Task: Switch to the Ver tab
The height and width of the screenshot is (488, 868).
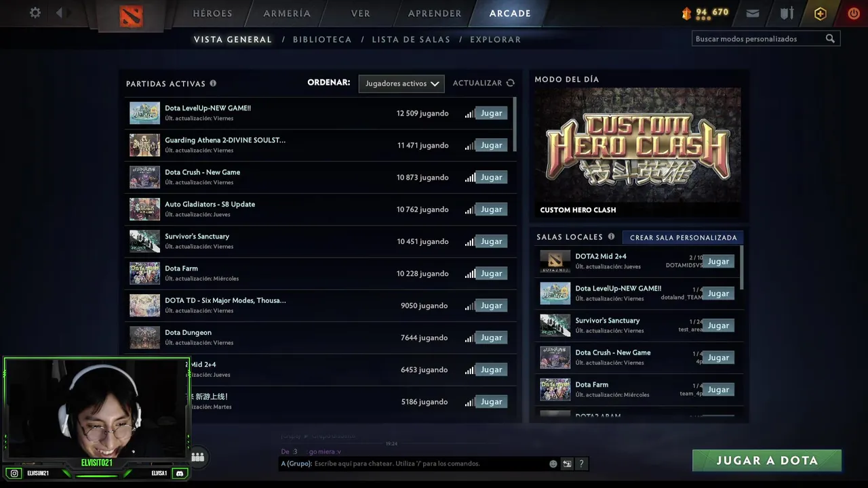Action: pyautogui.click(x=361, y=14)
